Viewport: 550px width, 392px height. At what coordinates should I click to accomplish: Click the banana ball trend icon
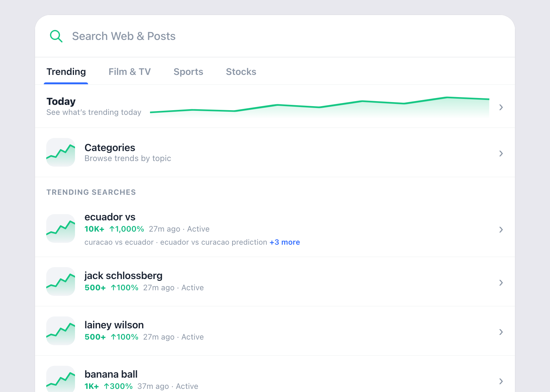(61, 379)
